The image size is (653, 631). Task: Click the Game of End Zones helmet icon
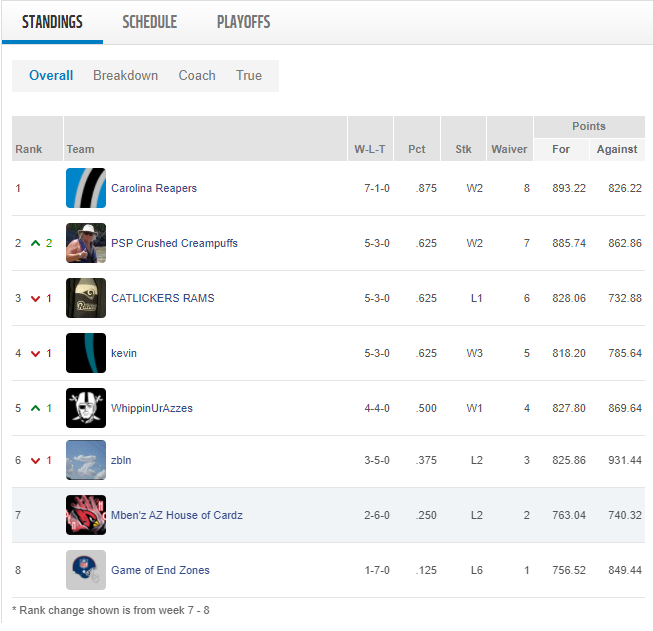(86, 570)
